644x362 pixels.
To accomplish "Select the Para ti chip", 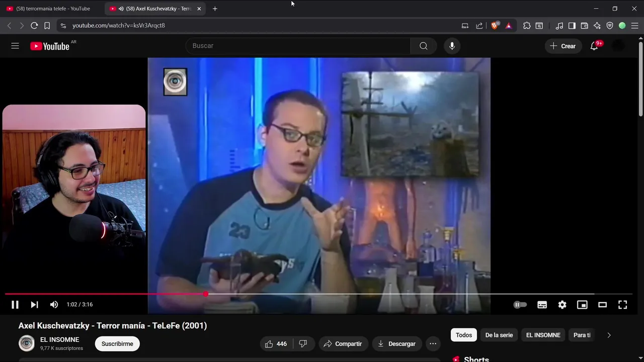I will click(x=582, y=335).
